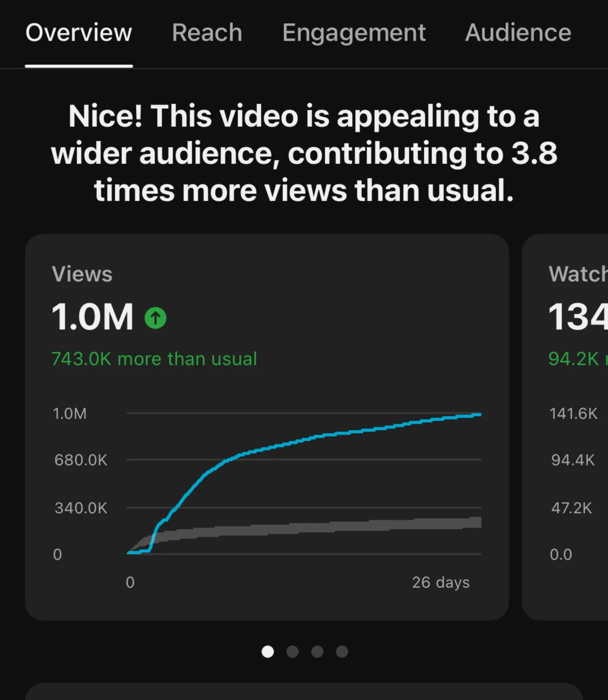Click the '94.2K' green text
The height and width of the screenshot is (700, 608).
pos(574,359)
